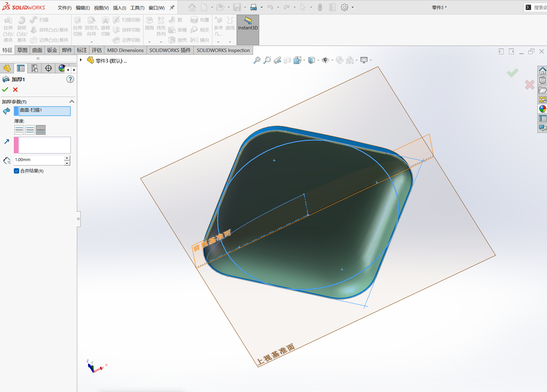Click the Zoom to Area icon
Viewport: 547px width, 392px height.
pos(267,60)
